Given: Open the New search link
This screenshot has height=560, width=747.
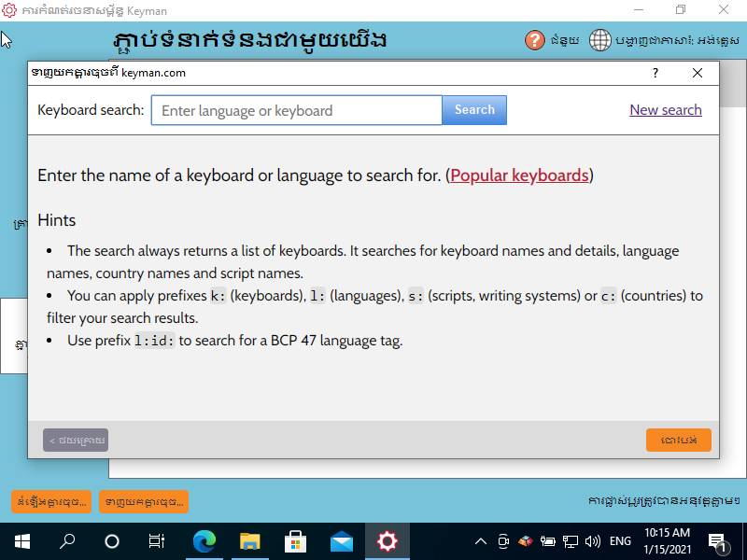Looking at the screenshot, I should (666, 109).
